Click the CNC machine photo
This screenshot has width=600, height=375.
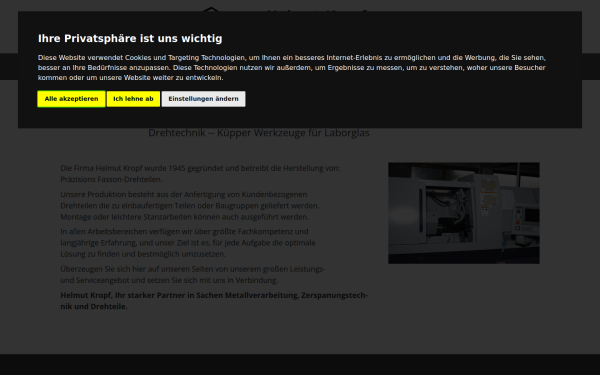(x=464, y=213)
